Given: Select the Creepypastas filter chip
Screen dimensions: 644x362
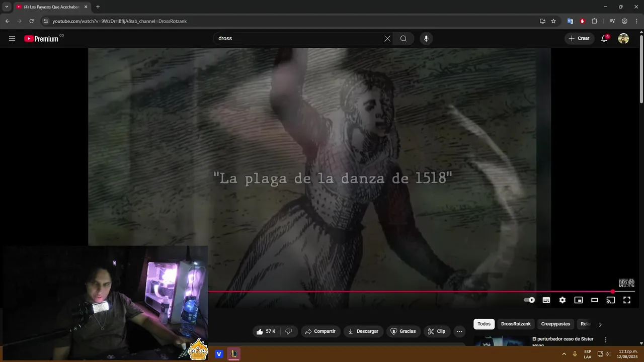Looking at the screenshot, I should coord(555,324).
